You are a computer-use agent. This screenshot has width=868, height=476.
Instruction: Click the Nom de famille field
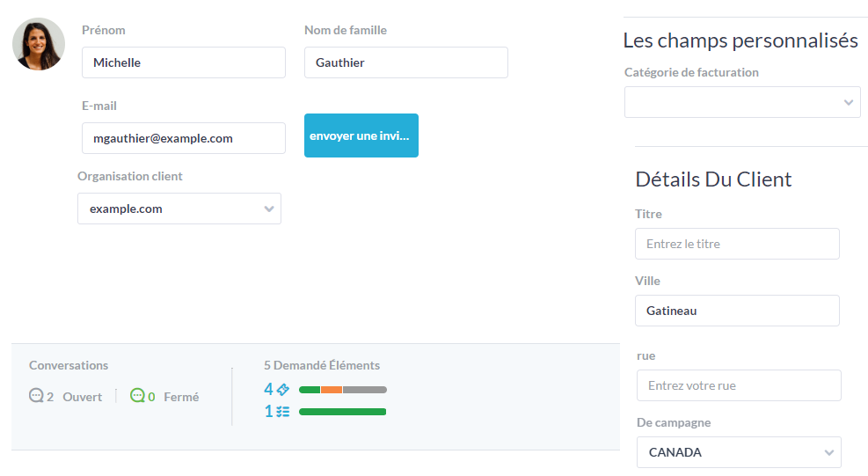(x=405, y=62)
